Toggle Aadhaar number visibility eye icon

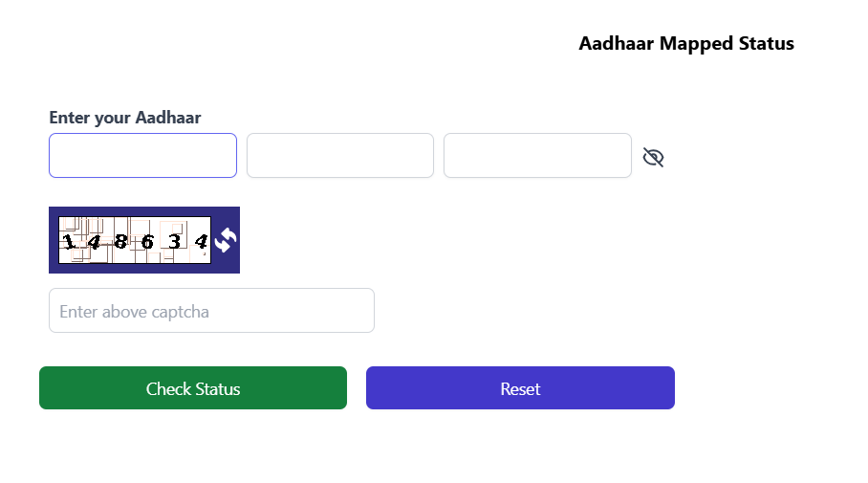click(653, 157)
